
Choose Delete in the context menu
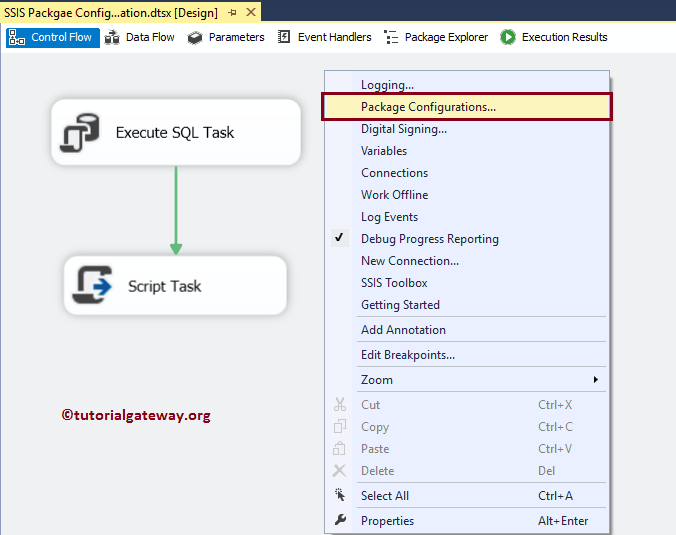[467, 471]
